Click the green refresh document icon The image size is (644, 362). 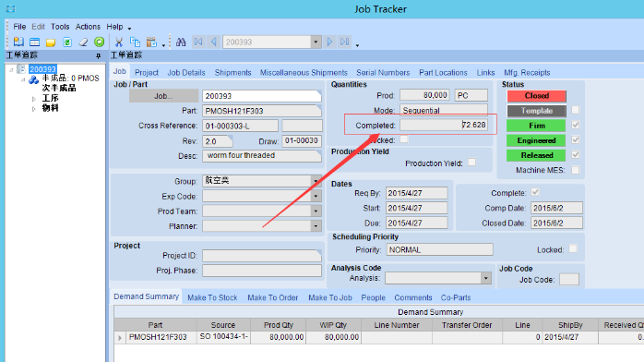pos(67,42)
